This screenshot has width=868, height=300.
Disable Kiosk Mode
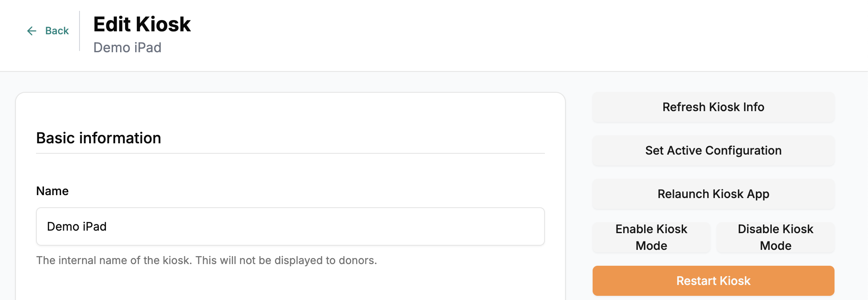[x=775, y=237]
